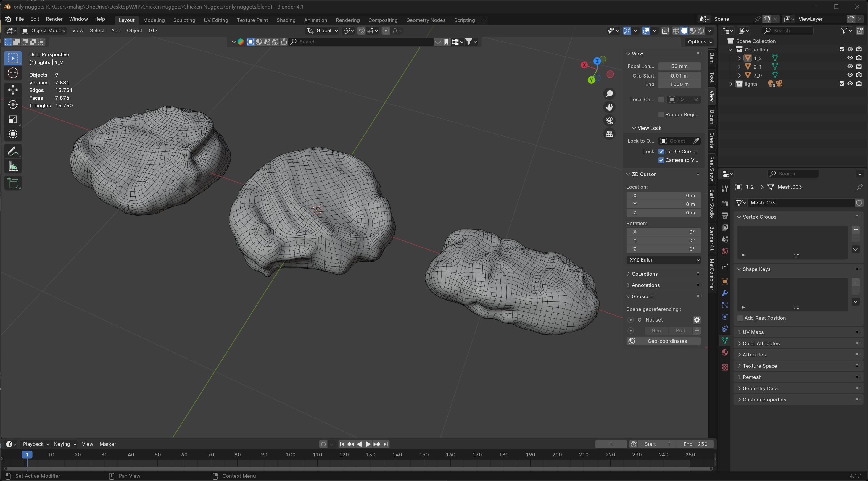Activate the Annotate pencil tool
This screenshot has height=481, width=868.
[x=13, y=151]
